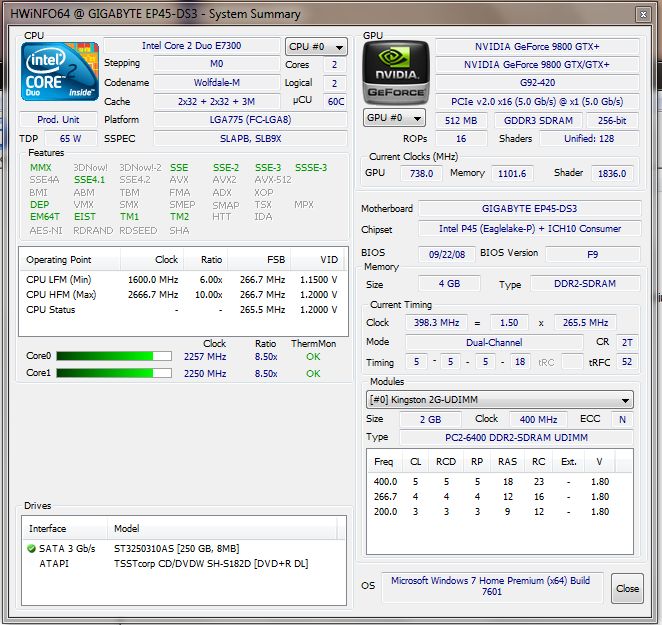662x625 pixels.
Task: Click the Prod. Unit button
Action: pos(58,120)
